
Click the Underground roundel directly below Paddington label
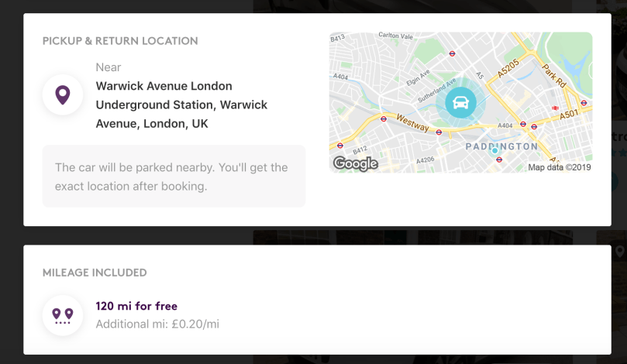[499, 160]
